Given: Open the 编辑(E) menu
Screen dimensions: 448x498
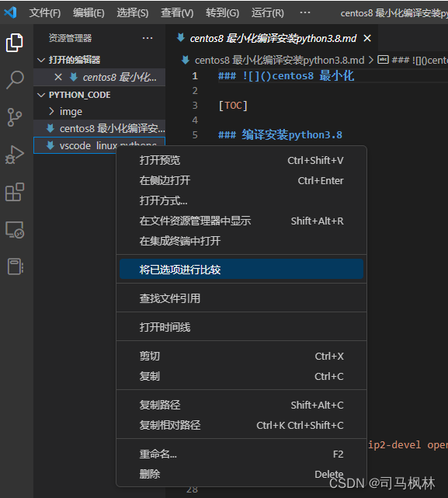Looking at the screenshot, I should coord(89,13).
